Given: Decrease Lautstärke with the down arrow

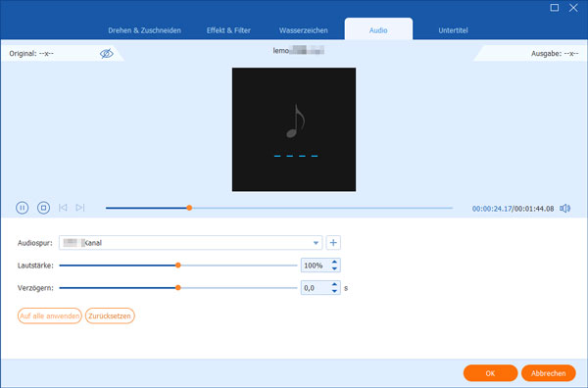Looking at the screenshot, I should coord(334,268).
